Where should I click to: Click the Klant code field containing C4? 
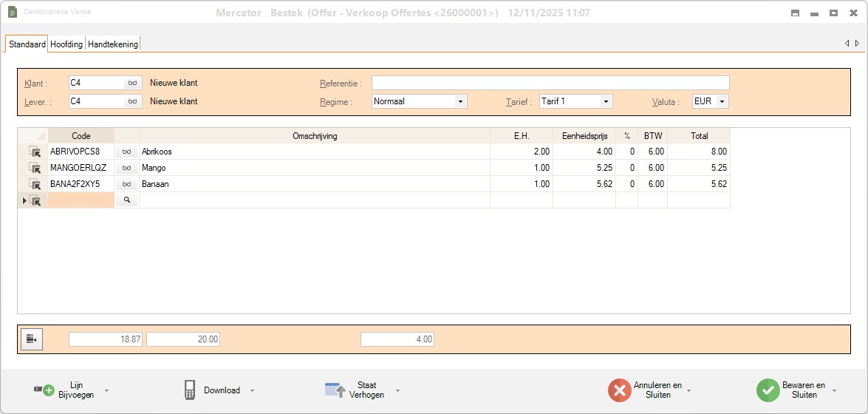pyautogui.click(x=96, y=83)
